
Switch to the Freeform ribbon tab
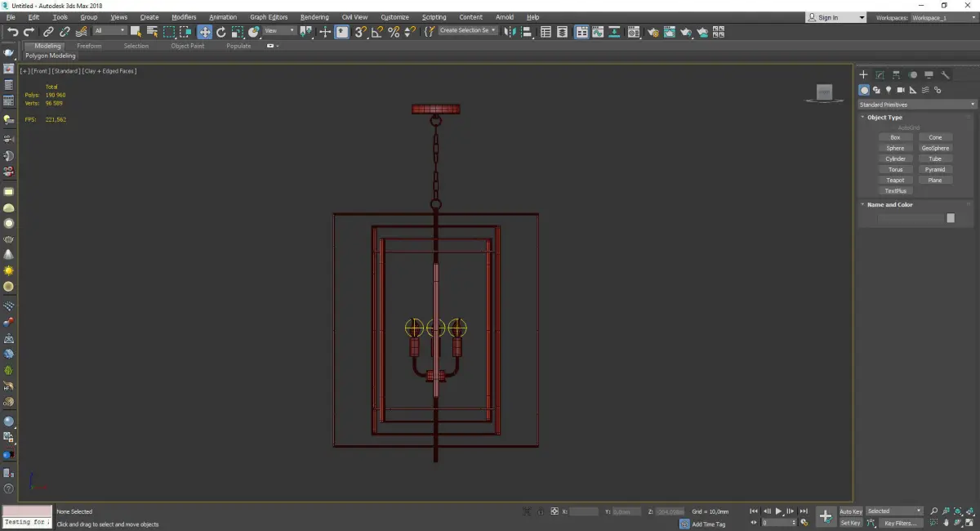coord(89,46)
